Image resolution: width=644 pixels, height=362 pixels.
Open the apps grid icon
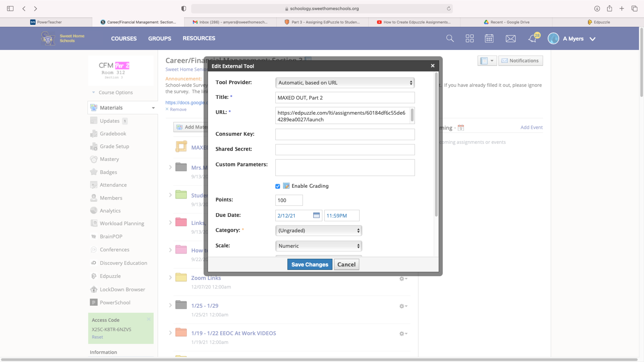pos(469,38)
